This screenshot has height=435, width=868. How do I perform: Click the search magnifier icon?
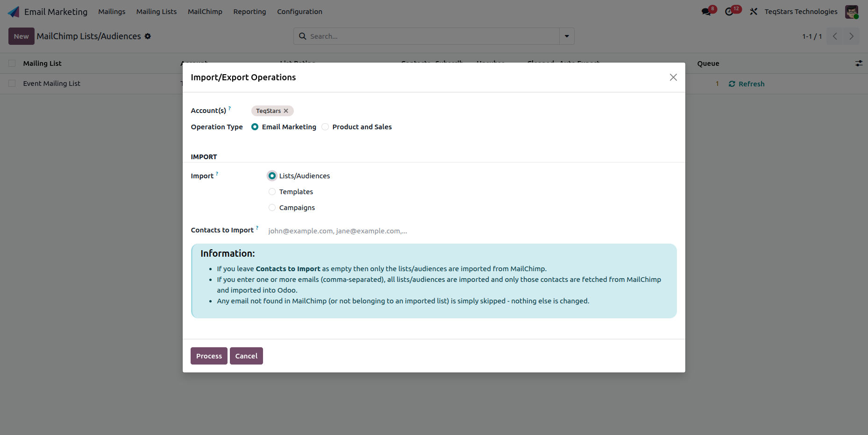(303, 36)
